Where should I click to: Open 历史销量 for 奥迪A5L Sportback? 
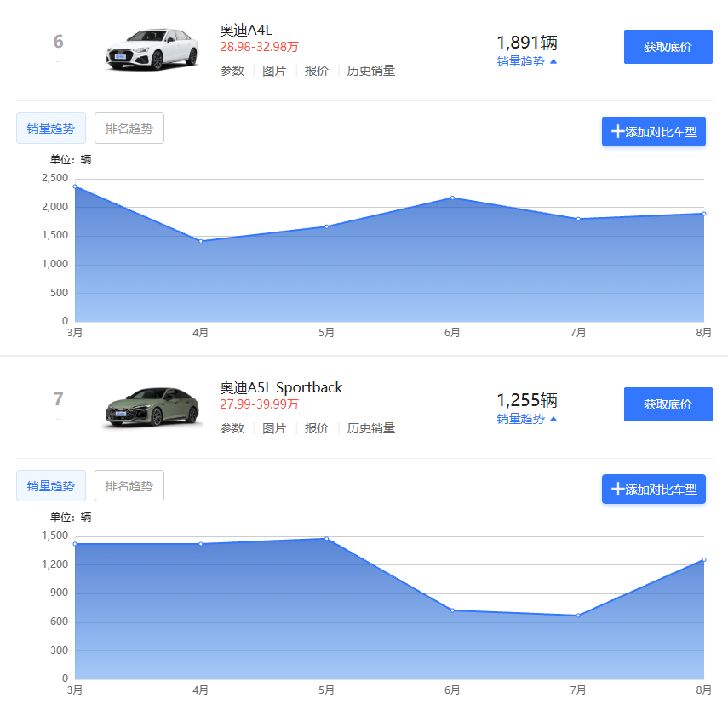point(371,428)
